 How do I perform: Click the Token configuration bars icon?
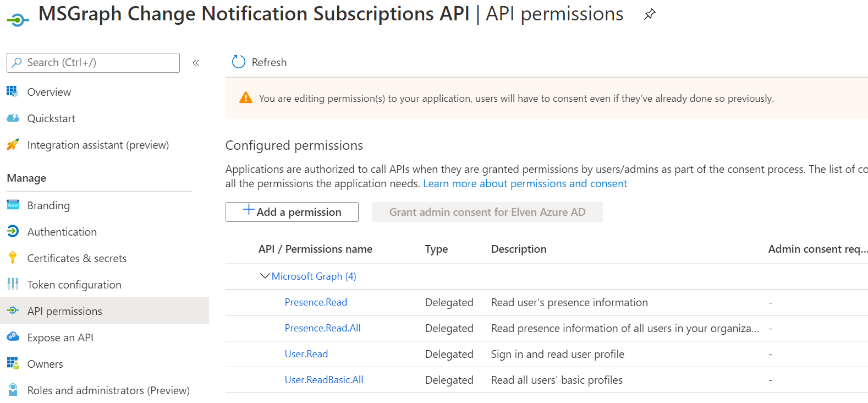point(13,284)
